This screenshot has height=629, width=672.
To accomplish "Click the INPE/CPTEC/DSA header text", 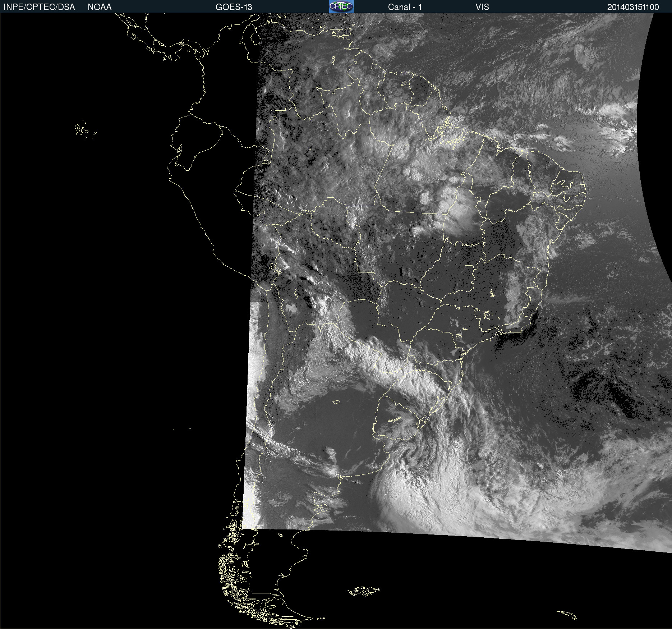I will tap(39, 7).
